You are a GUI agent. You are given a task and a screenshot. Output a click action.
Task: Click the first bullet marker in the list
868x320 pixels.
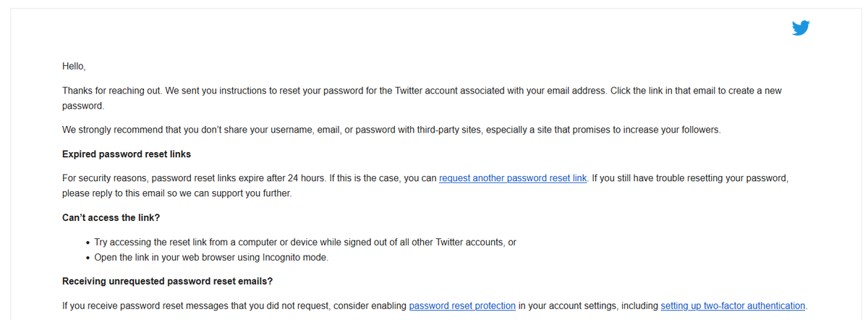coord(88,243)
